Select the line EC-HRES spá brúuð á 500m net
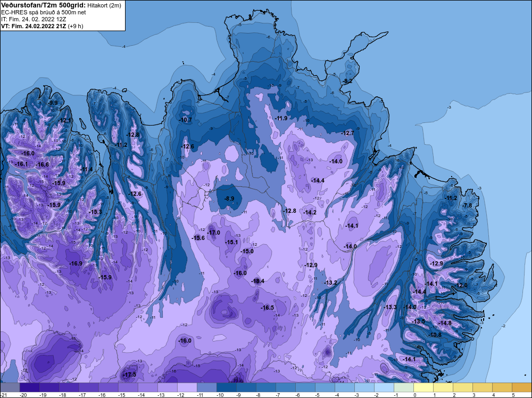Screen dimensions: 532x398 44,12
